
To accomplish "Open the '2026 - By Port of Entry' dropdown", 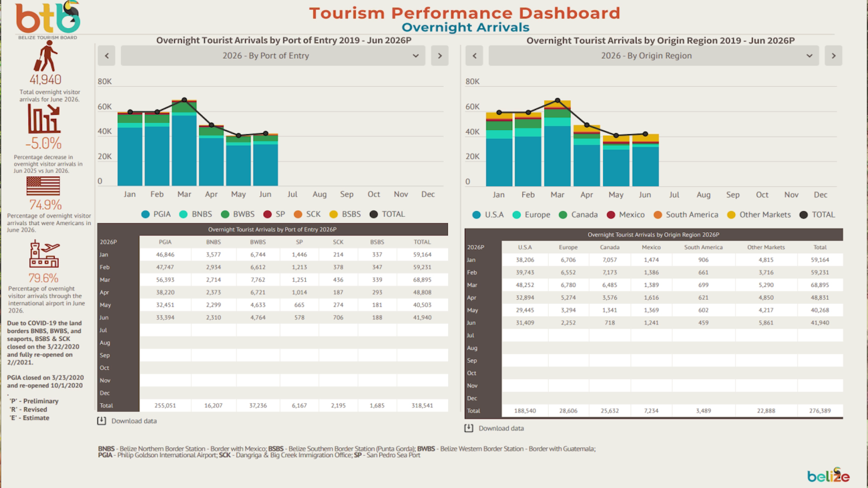I will coord(273,55).
